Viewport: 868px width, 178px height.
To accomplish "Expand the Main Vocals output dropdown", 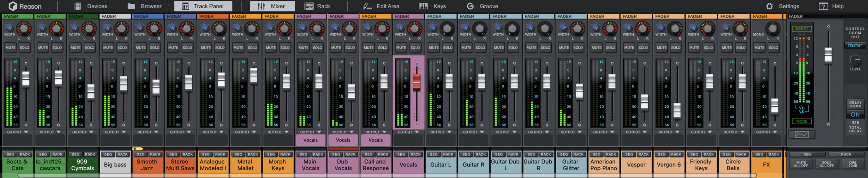I will click(311, 132).
